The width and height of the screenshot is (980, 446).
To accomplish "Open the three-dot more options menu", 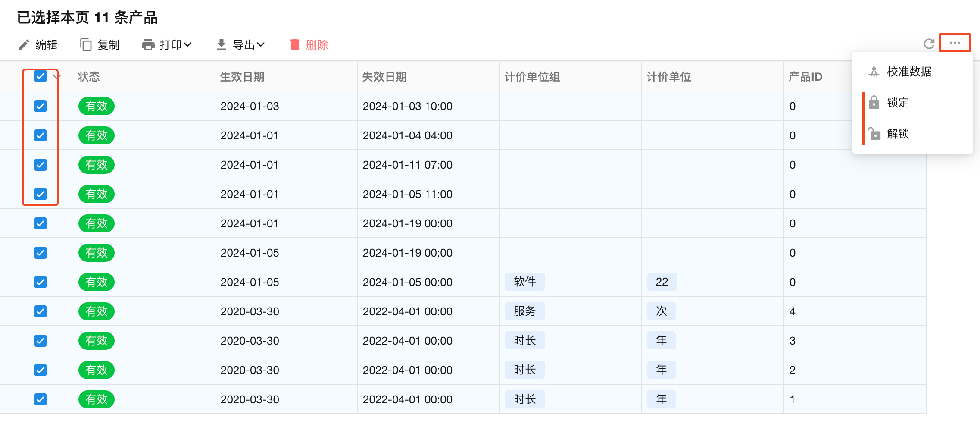I will pyautogui.click(x=955, y=43).
